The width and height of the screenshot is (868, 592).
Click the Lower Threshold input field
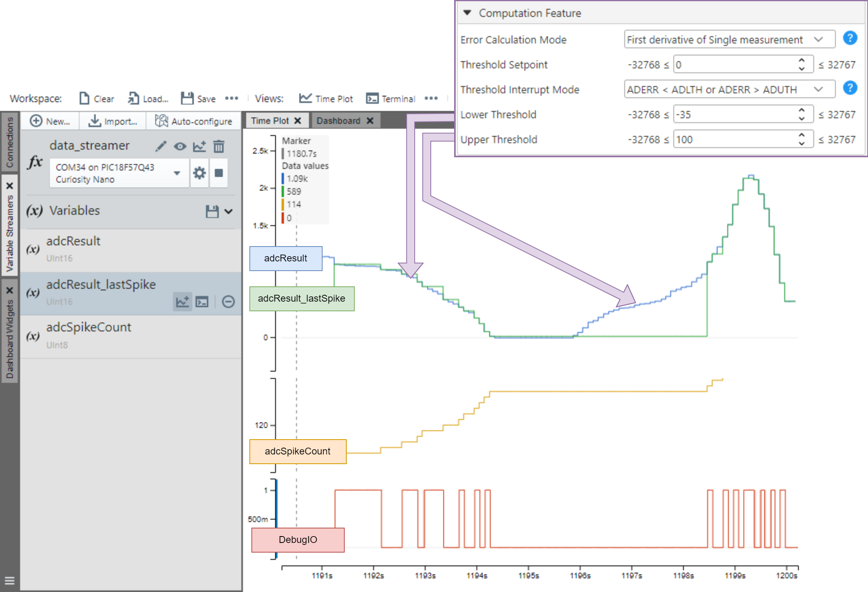pos(734,115)
